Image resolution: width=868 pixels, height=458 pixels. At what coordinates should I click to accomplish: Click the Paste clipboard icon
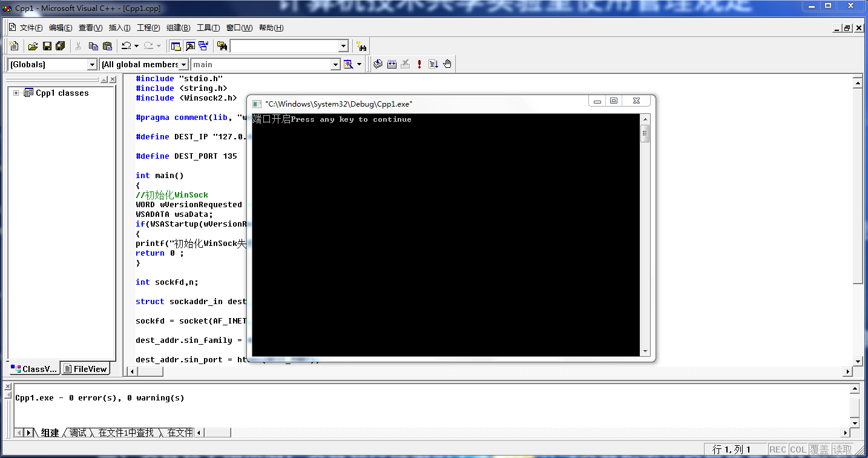tap(107, 46)
